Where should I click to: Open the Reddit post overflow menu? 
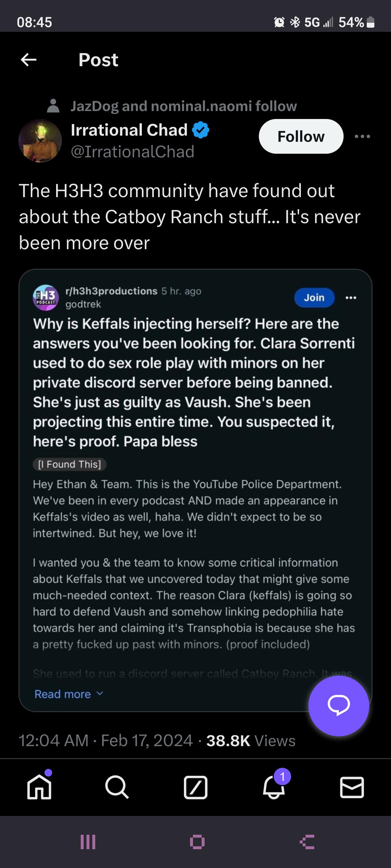pyautogui.click(x=351, y=297)
